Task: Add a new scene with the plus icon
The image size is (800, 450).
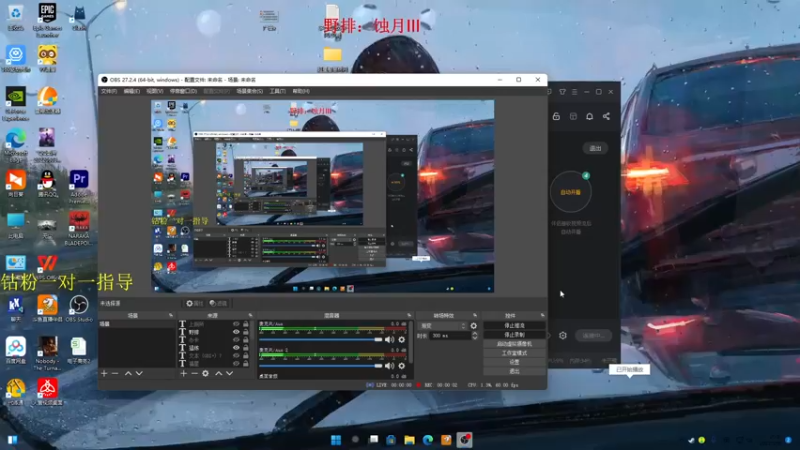Action: tap(104, 373)
